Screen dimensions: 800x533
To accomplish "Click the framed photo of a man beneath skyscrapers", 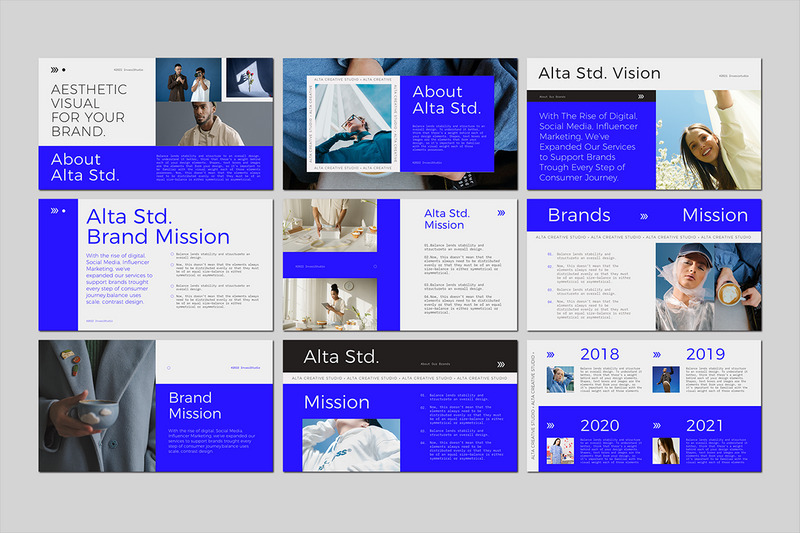I will pos(353,124).
